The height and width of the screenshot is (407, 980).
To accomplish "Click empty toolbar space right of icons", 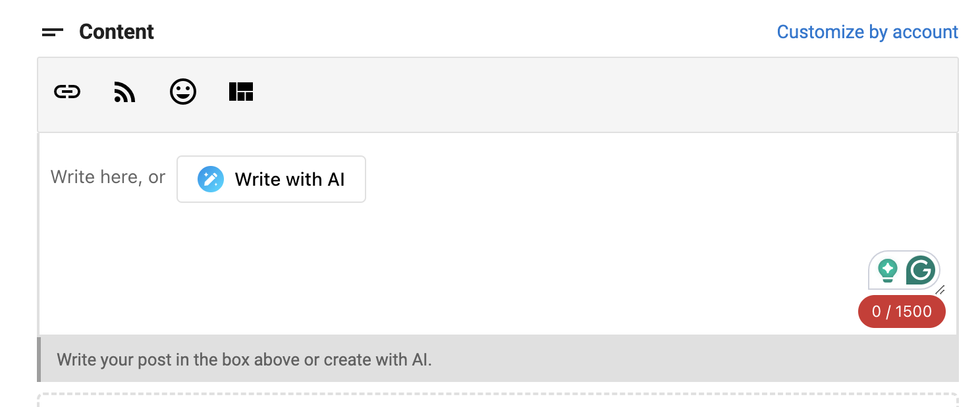I will 593,94.
